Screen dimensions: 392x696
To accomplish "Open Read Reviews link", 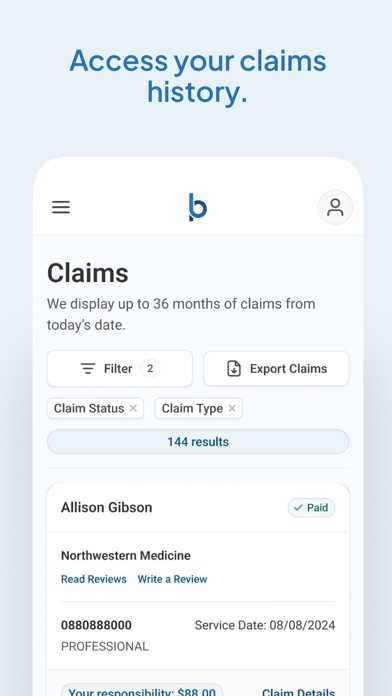I will (94, 579).
